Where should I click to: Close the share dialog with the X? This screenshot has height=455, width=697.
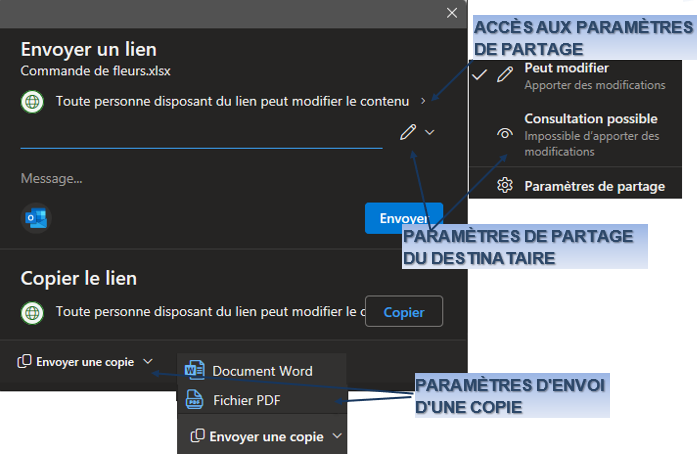tap(451, 12)
